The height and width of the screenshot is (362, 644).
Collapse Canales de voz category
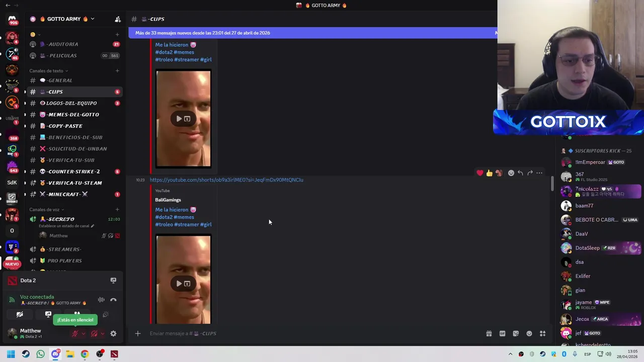tap(47, 210)
